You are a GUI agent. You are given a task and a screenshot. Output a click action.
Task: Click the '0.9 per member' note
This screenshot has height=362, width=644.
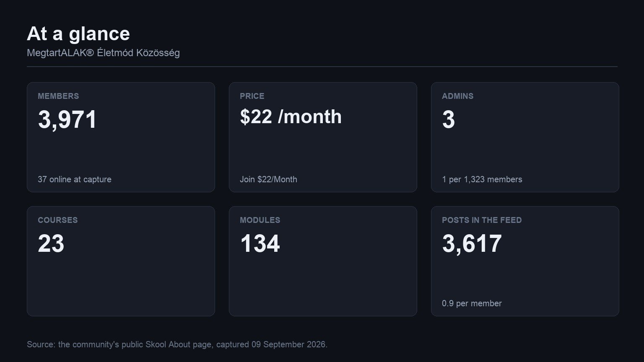tap(472, 303)
